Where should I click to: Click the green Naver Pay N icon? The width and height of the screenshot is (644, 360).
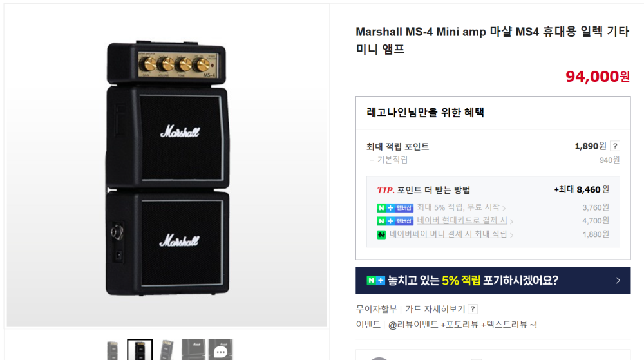(381, 235)
